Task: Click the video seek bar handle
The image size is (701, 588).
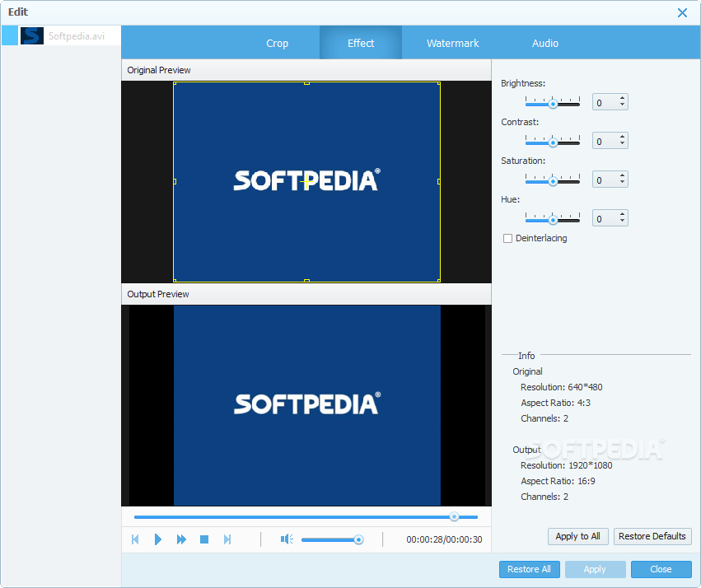Action: point(454,517)
